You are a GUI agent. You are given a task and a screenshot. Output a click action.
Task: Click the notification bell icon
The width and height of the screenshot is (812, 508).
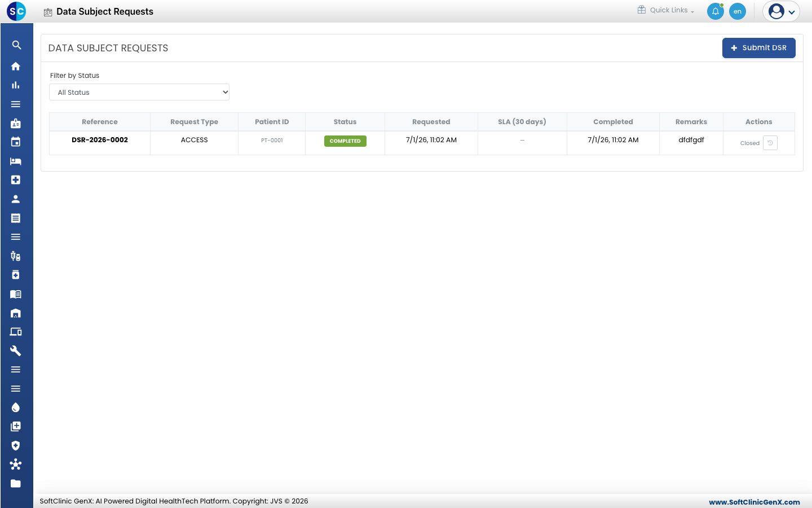tap(716, 11)
